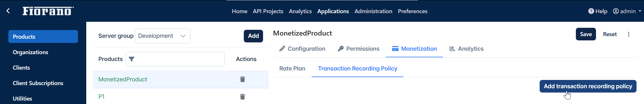Click the admin user profile icon
This screenshot has height=104, width=644.
(616, 11)
